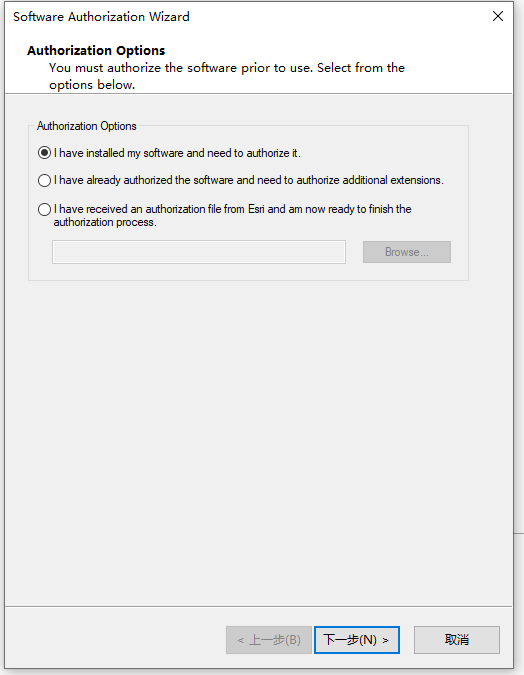The width and height of the screenshot is (524, 675).
Task: Click the "authorization process." second line text
Action: point(105,222)
